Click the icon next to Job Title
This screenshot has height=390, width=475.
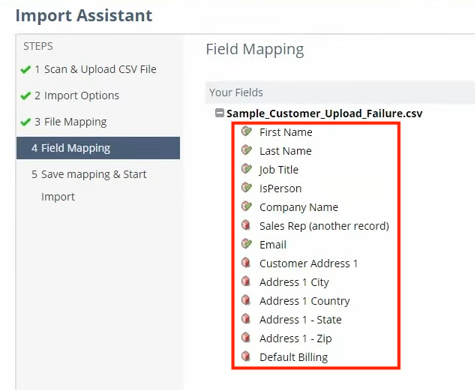pos(246,169)
